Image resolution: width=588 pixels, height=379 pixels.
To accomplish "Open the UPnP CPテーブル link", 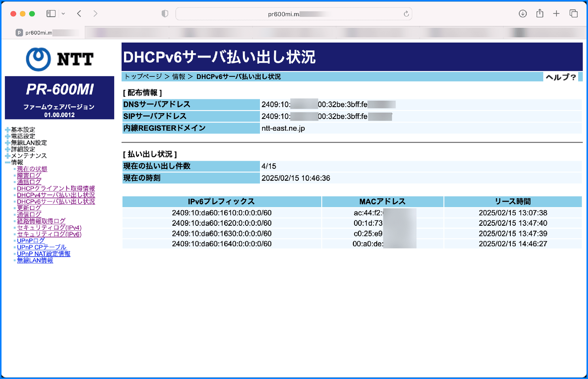I will coord(42,247).
